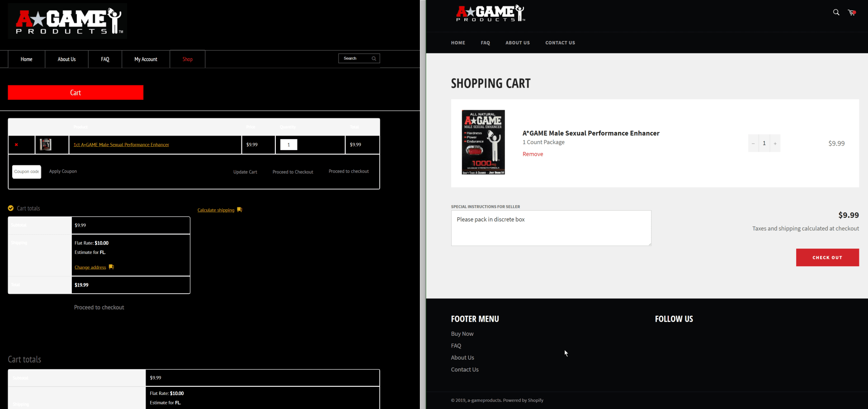The width and height of the screenshot is (868, 409).
Task: Click a-gameproducts in the copyright line
Action: [x=484, y=400]
